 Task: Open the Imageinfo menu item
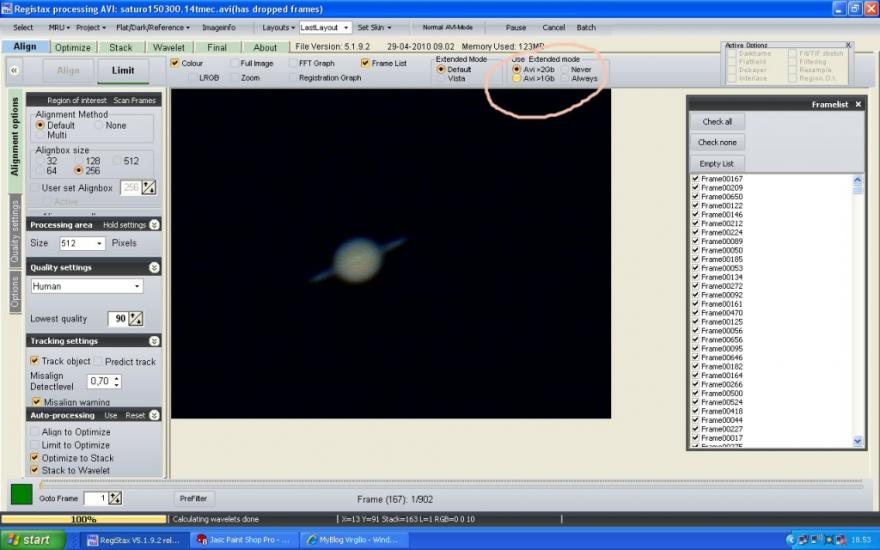tap(219, 28)
